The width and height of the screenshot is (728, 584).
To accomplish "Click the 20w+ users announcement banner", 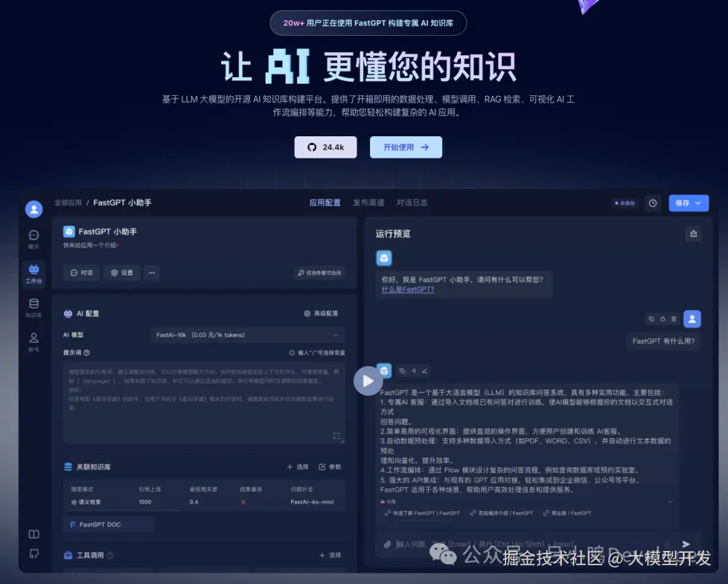I will (368, 23).
